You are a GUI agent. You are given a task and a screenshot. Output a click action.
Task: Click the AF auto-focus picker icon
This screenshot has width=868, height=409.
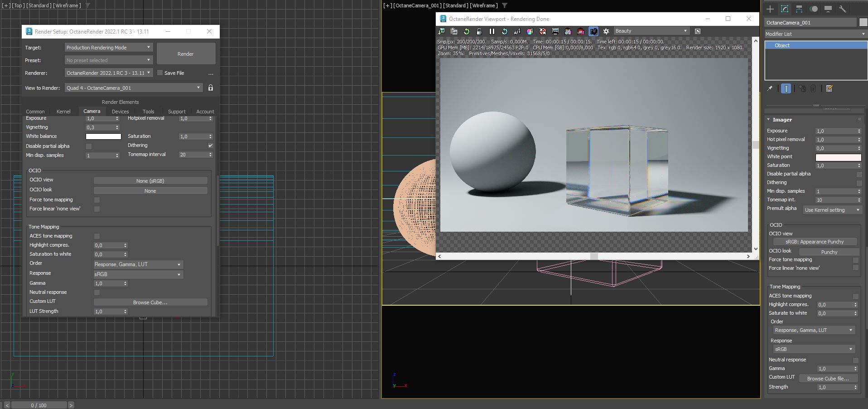517,31
